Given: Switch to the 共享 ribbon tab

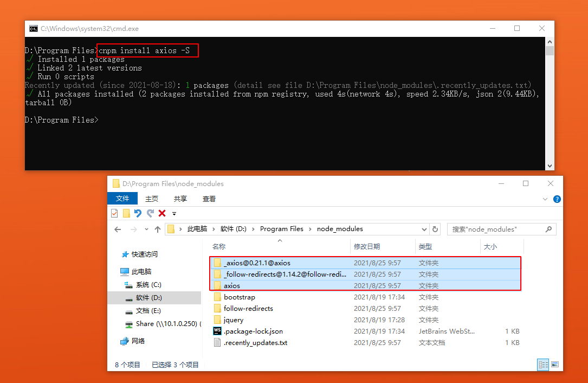Looking at the screenshot, I should coord(180,199).
